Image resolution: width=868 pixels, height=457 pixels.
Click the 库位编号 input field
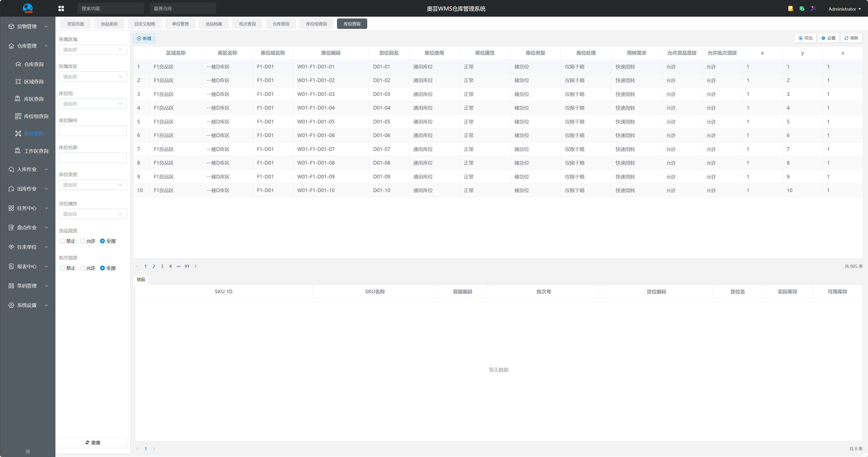pyautogui.click(x=93, y=131)
